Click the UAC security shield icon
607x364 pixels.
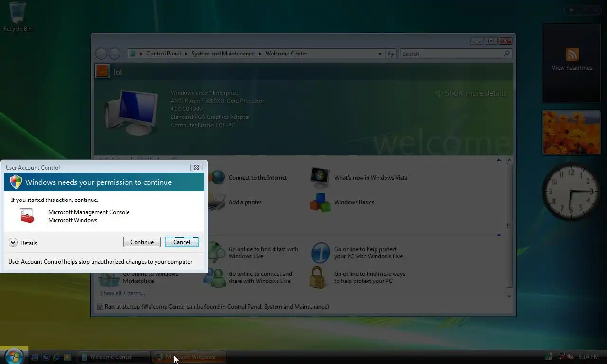click(x=16, y=182)
